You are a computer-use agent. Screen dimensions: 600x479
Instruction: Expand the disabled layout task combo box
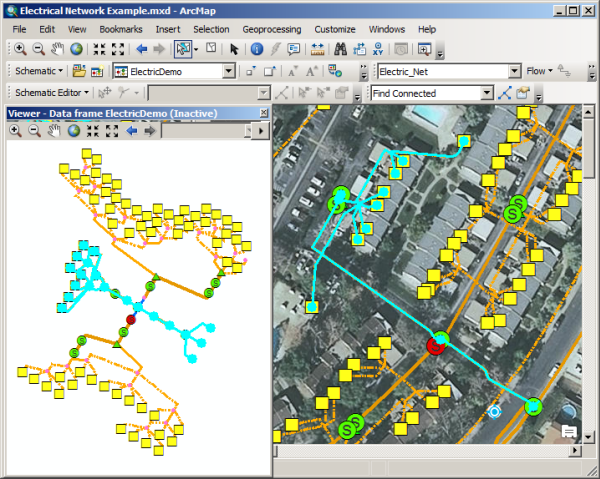pos(264,93)
